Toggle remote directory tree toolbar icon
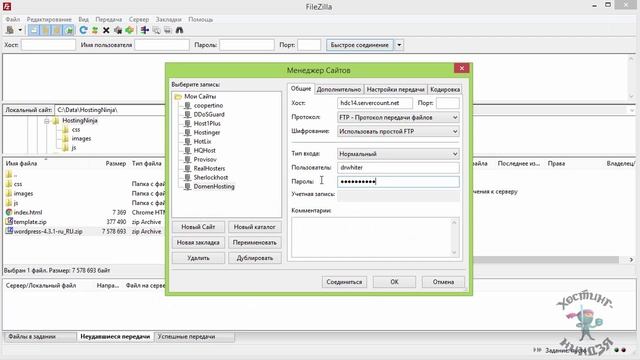The image size is (640, 360). click(x=57, y=30)
